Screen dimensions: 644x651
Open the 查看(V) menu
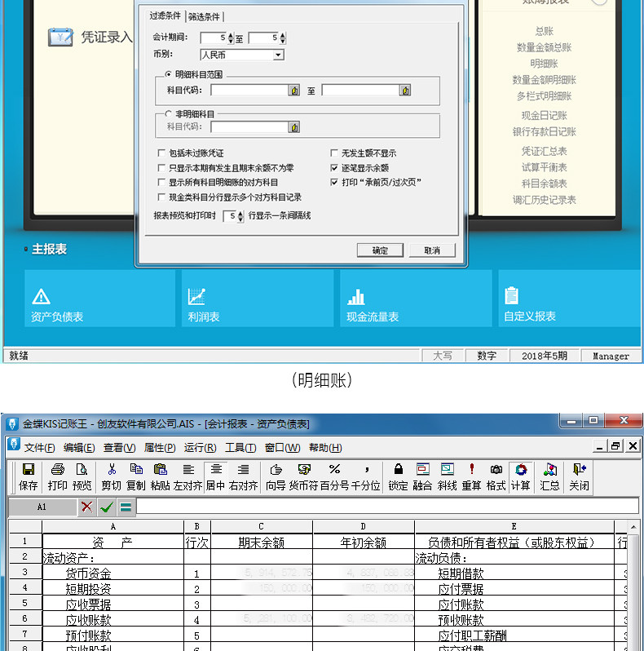[x=120, y=448]
